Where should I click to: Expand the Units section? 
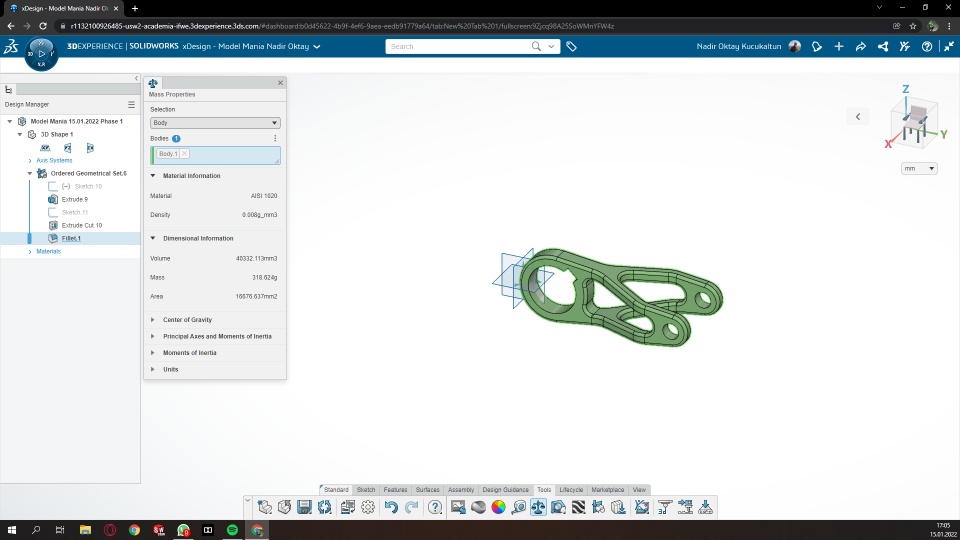tap(153, 369)
